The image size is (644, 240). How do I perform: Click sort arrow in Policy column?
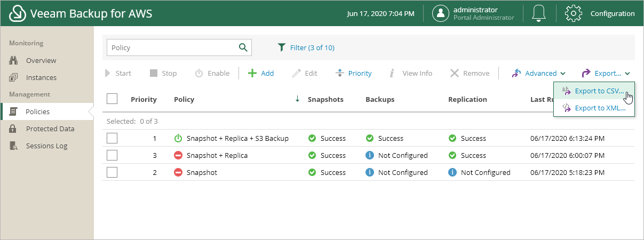[x=297, y=99]
